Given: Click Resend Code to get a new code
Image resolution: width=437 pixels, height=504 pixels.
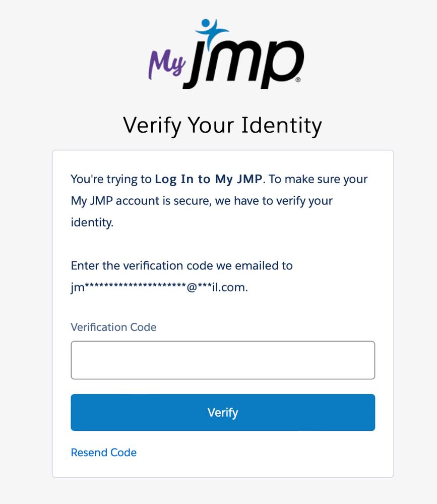Looking at the screenshot, I should 103,453.
